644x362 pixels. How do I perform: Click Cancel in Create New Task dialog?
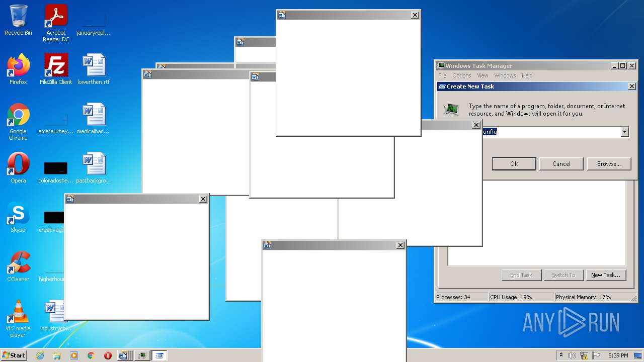[561, 164]
